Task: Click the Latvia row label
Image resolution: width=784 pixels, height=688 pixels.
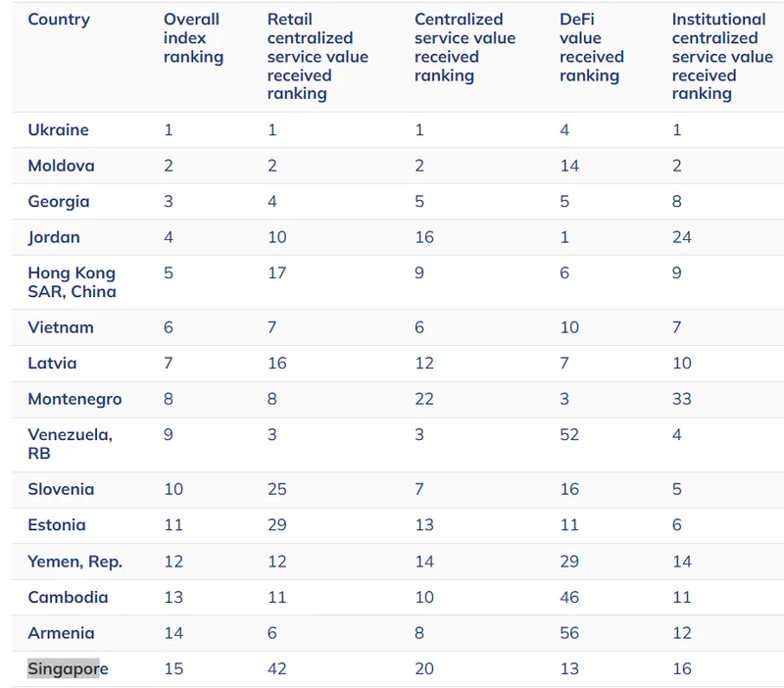Action: click(x=52, y=363)
